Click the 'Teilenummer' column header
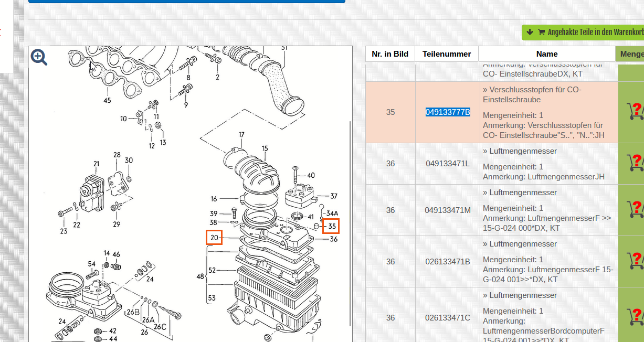 pyautogui.click(x=447, y=54)
